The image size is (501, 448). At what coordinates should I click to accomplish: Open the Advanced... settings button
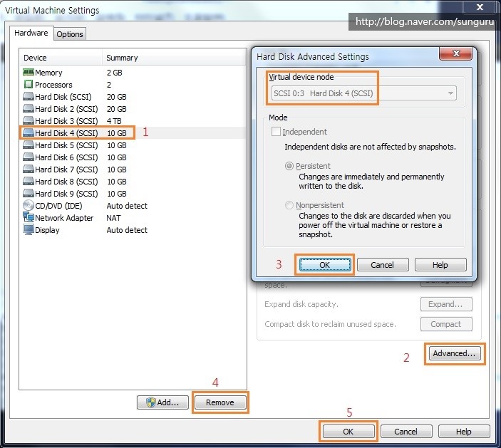tap(455, 353)
